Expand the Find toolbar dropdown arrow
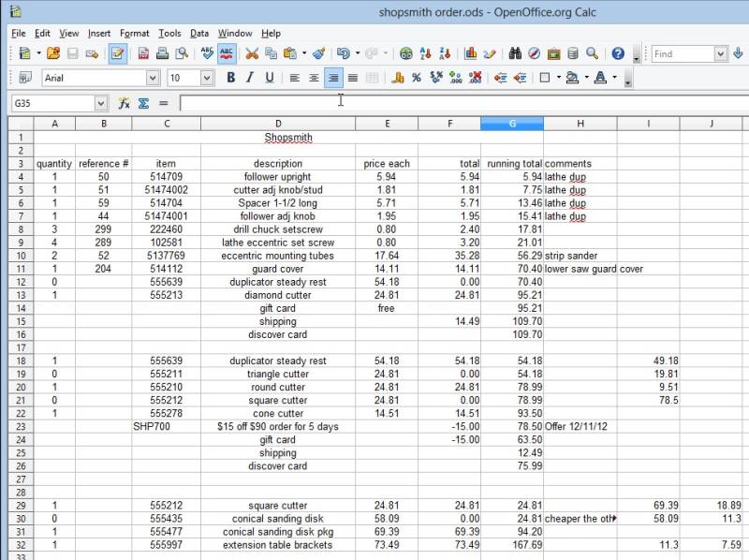Image resolution: width=749 pixels, height=560 pixels. [x=720, y=53]
